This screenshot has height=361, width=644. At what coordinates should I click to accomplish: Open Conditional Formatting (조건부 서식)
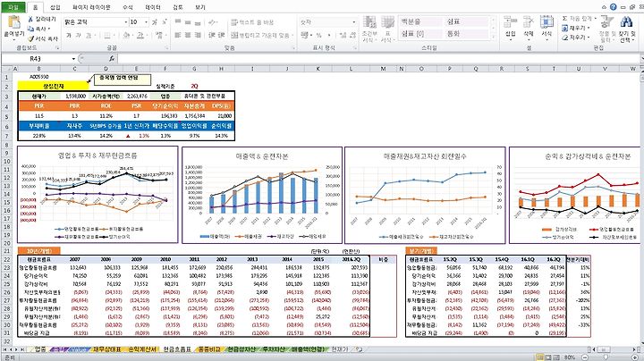(x=369, y=29)
